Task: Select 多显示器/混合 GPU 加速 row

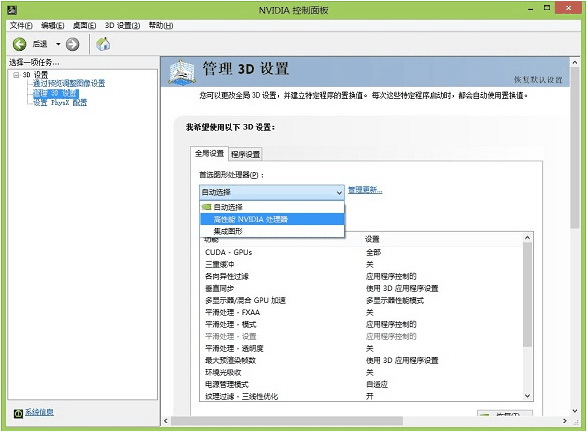Action: click(361, 300)
